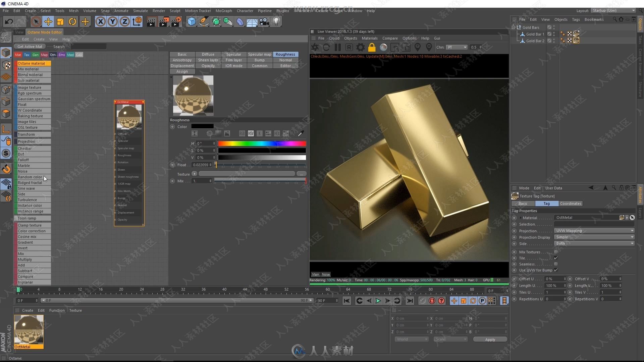
Task: Select the Scale tool
Action: (60, 22)
